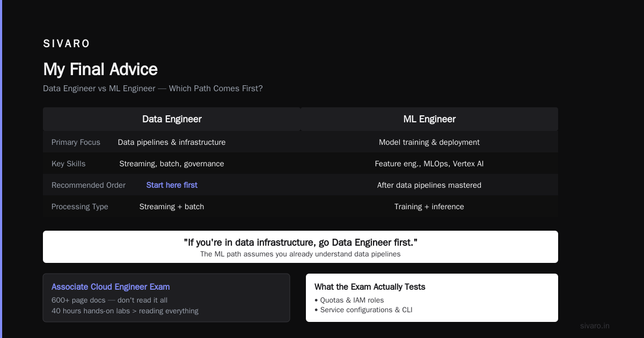Image resolution: width=644 pixels, height=338 pixels.
Task: Click 'After data pipelines mastered' cell
Action: [429, 185]
